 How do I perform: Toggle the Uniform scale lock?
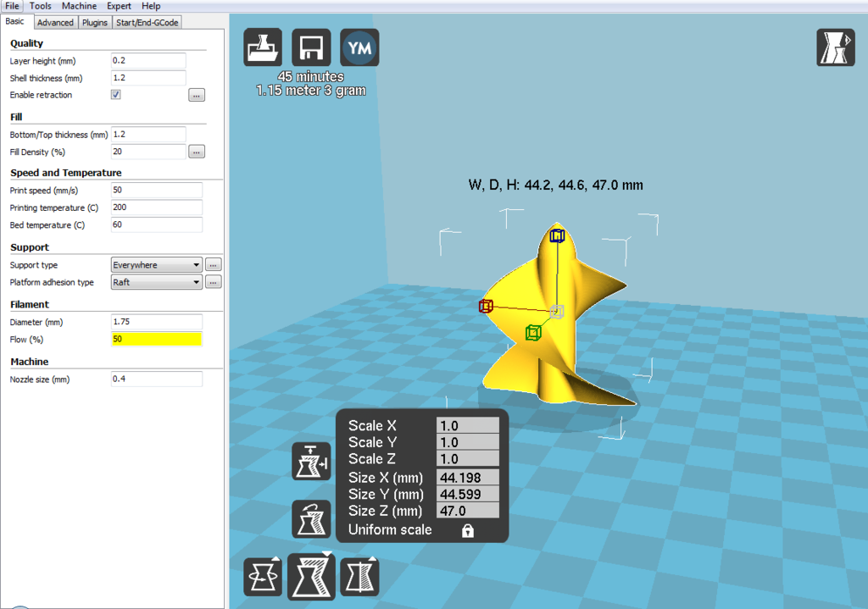click(x=467, y=530)
